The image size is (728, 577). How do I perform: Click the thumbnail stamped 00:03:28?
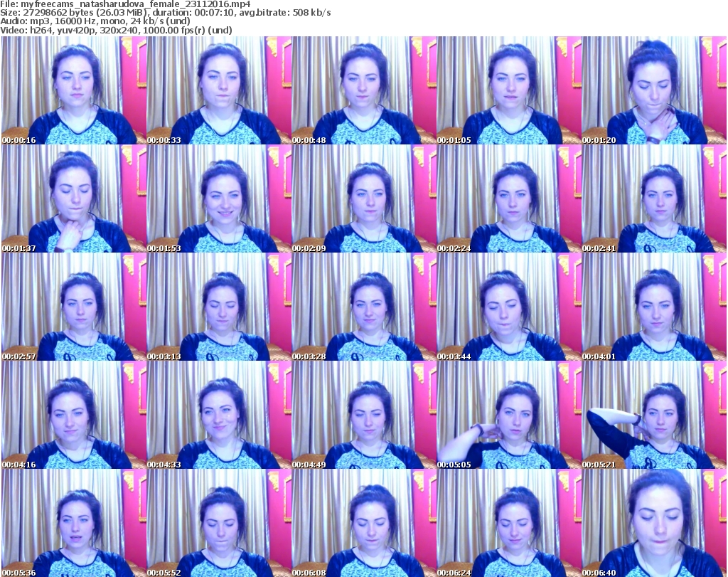[x=364, y=307]
